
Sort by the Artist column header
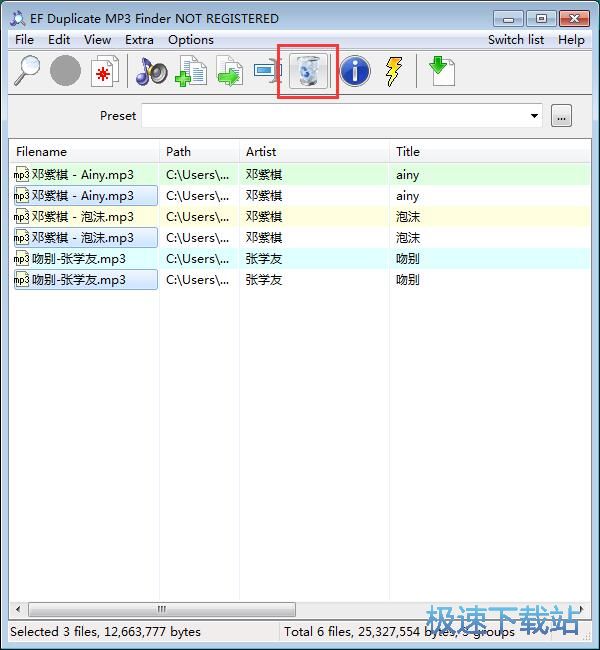click(314, 152)
